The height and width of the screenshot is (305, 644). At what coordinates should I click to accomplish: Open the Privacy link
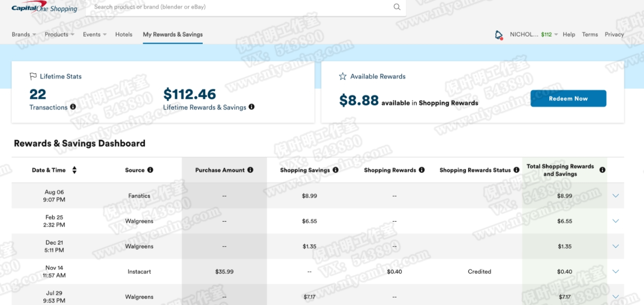click(614, 34)
